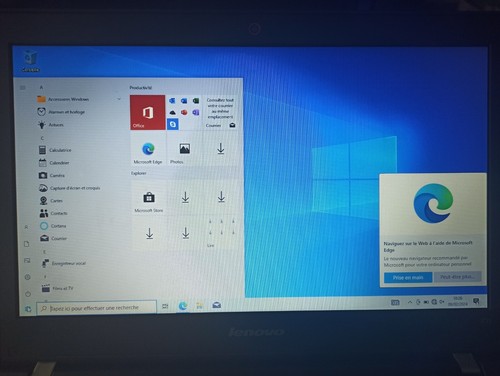Open the Courrier live tile
500x376 pixels.
(220, 112)
